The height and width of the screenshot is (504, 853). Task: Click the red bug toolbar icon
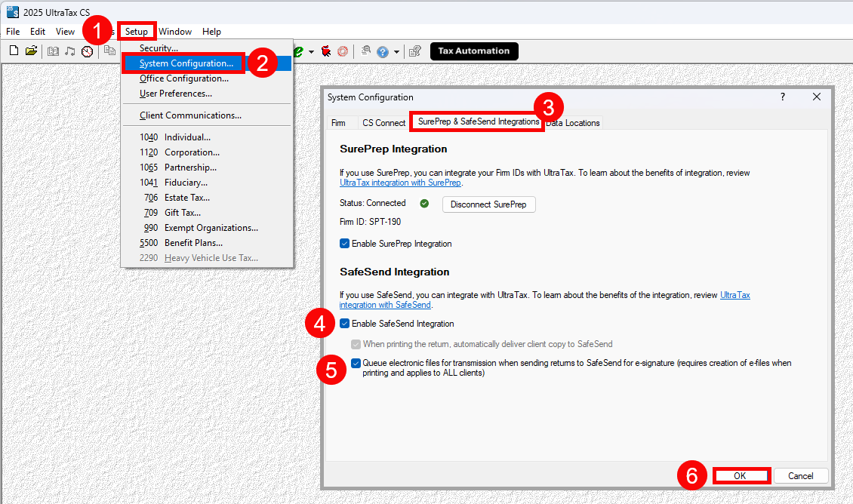[326, 51]
